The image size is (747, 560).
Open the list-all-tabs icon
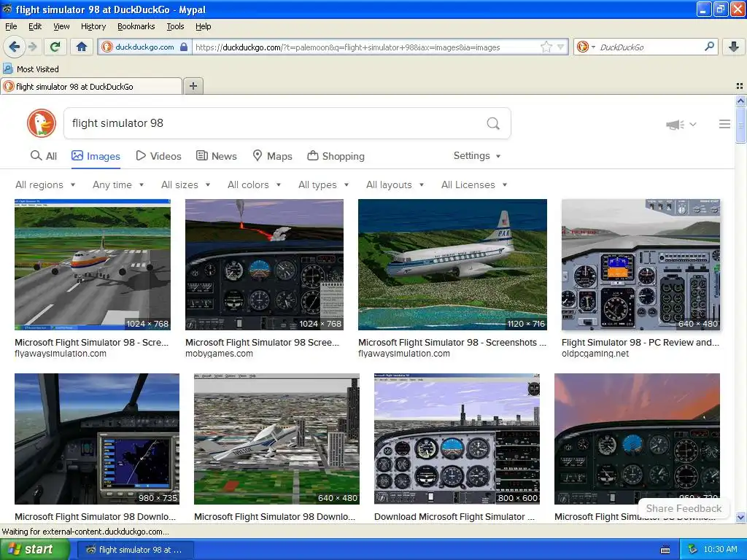click(x=740, y=86)
